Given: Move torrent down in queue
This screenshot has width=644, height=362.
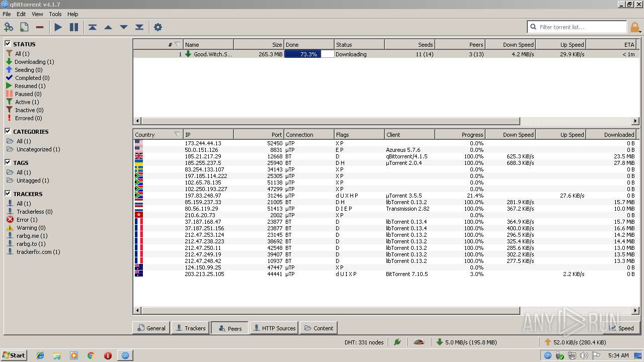Looking at the screenshot, I should [124, 27].
